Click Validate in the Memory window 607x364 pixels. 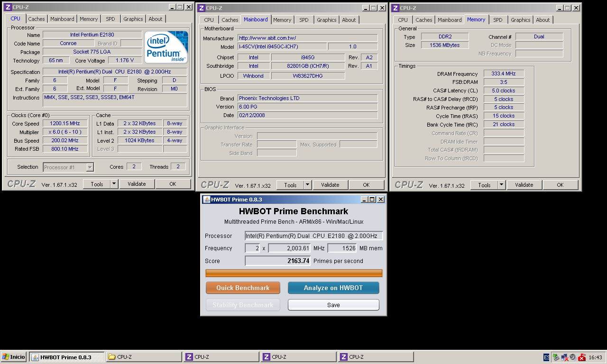point(524,185)
